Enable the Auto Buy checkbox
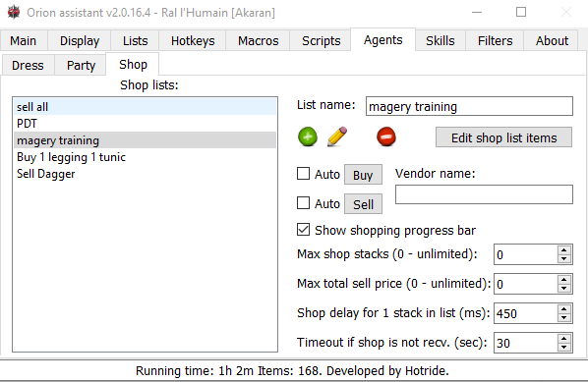Image resolution: width=588 pixels, height=382 pixels. (x=303, y=174)
